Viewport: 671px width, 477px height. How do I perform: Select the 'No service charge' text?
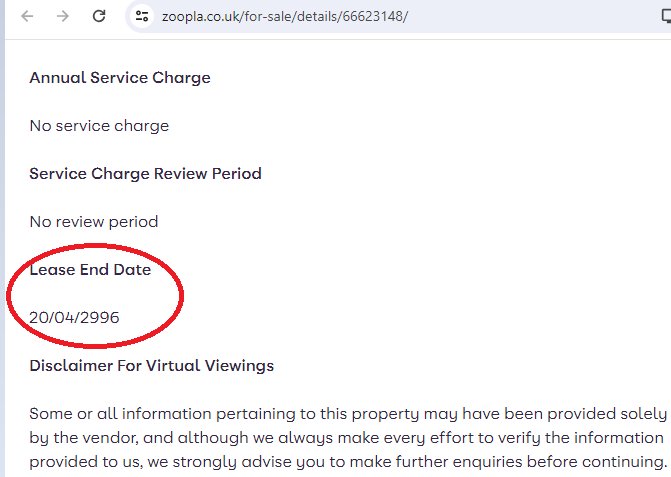point(99,126)
